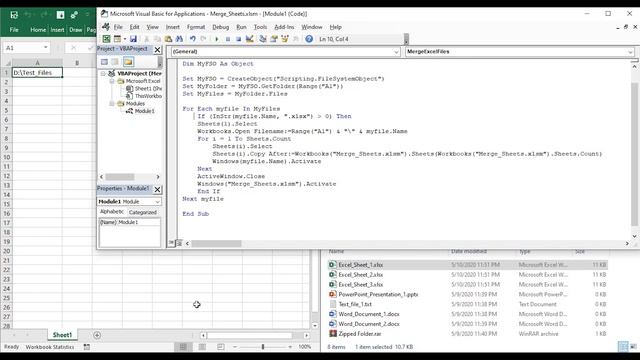This screenshot has height=360, width=640.
Task: Click the View Code icon in Project panel
Action: [x=104, y=62]
